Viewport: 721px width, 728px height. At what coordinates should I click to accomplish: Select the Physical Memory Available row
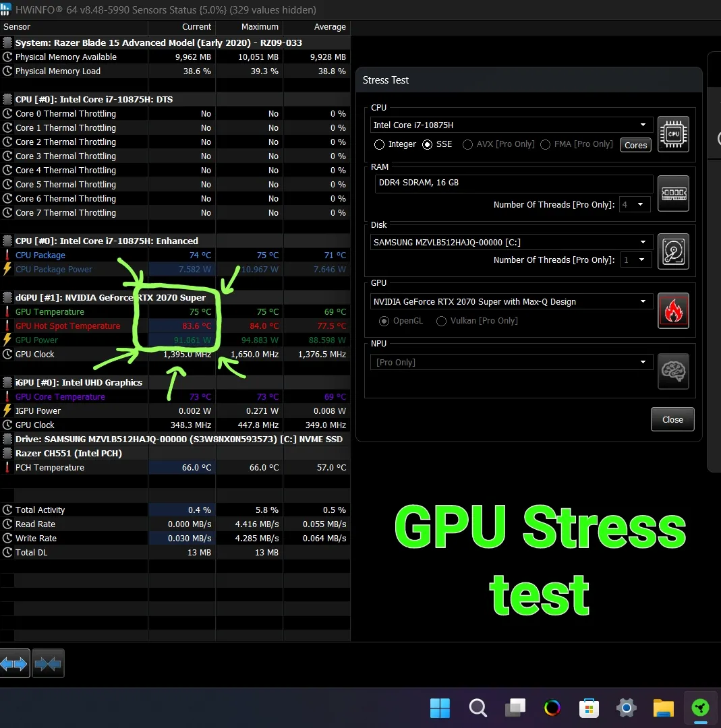coord(175,57)
